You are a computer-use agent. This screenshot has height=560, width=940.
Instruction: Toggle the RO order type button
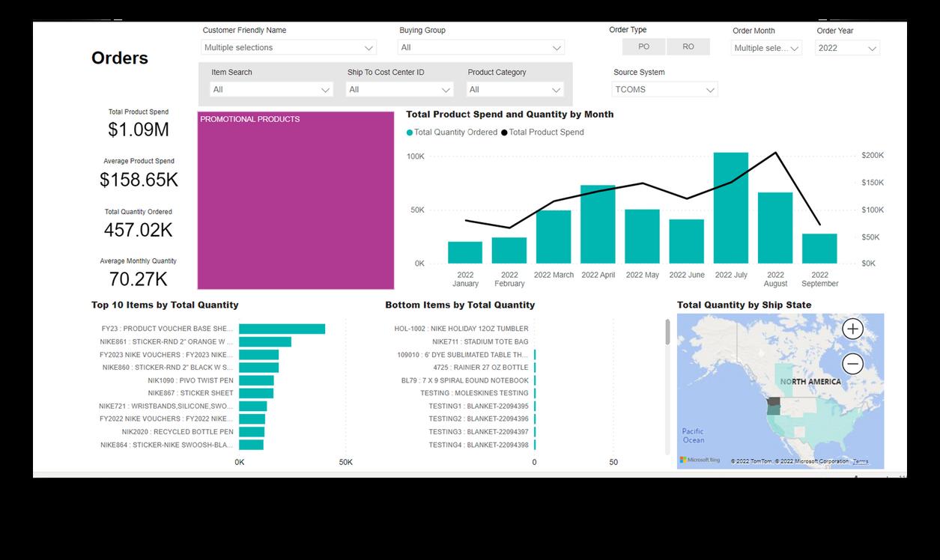688,46
